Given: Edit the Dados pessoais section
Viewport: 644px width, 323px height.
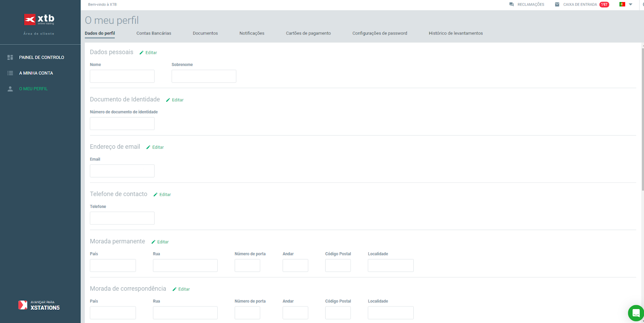Looking at the screenshot, I should point(148,53).
